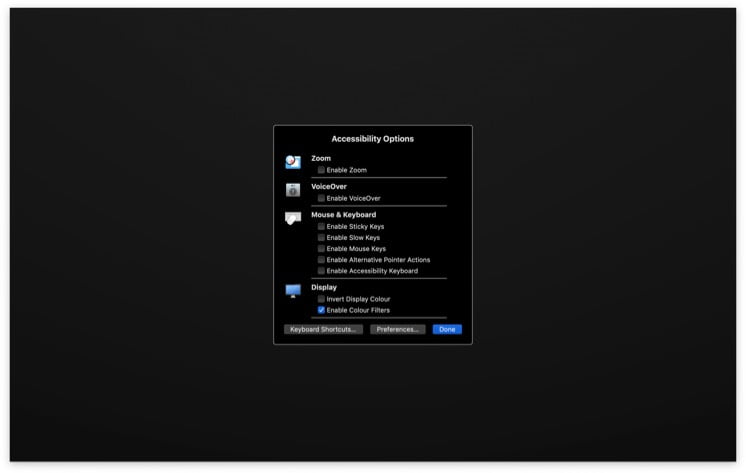Click the VoiceOver section heading
This screenshot has width=746, height=473.
pos(329,187)
